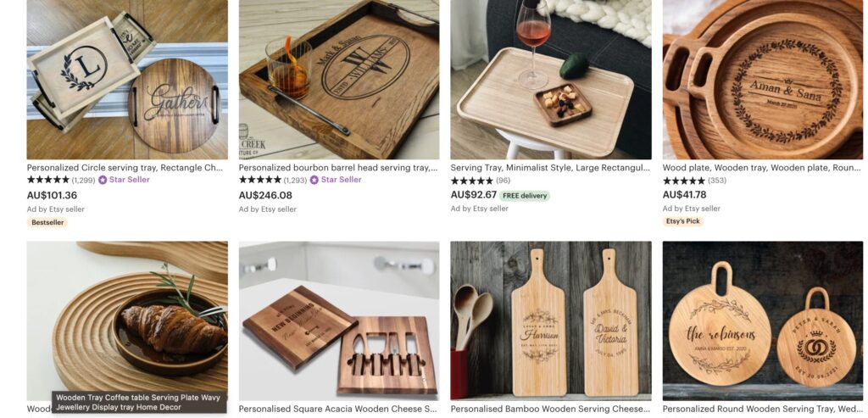This screenshot has width=868, height=418.
Task: Open the bamboo serving cheese boards image
Action: click(551, 320)
